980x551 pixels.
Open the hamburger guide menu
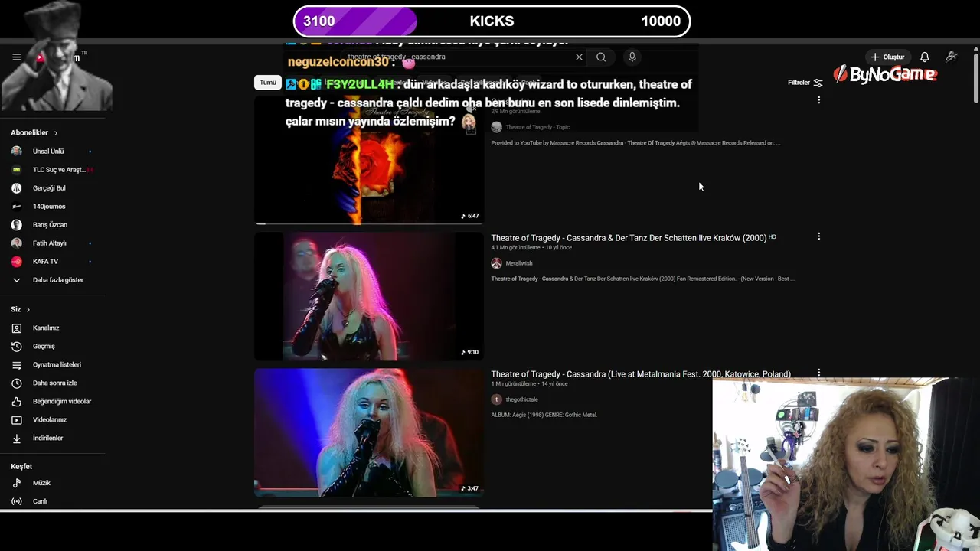tap(16, 57)
